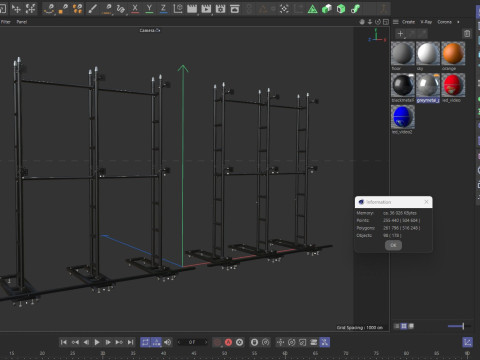Open the viewport Filter menu

[x=6, y=22]
